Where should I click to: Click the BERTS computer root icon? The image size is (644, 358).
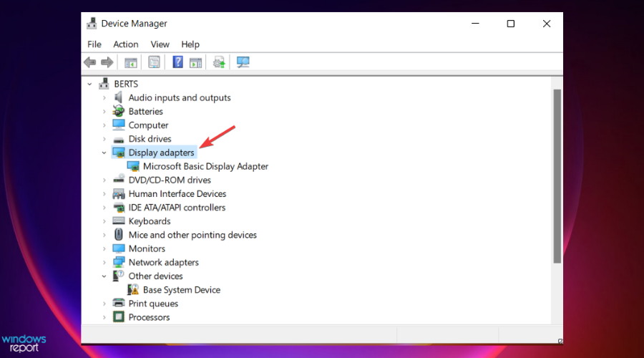pyautogui.click(x=104, y=84)
